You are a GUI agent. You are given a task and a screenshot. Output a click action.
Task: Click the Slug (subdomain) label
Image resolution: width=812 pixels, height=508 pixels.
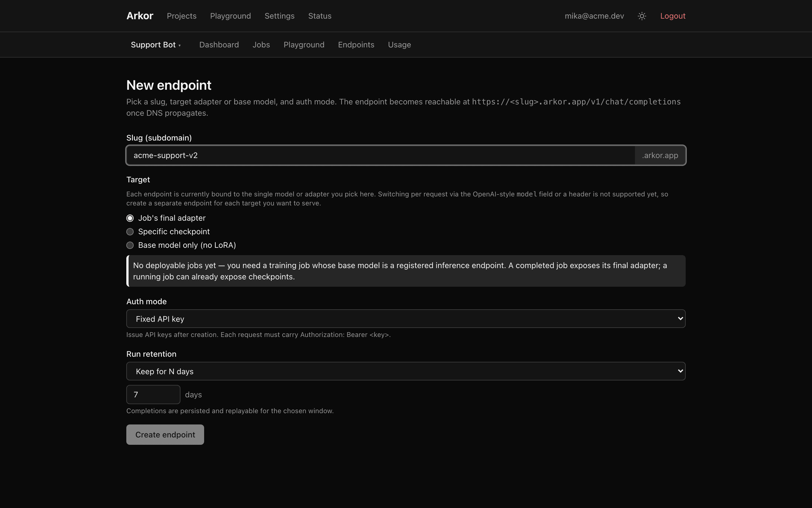click(x=159, y=138)
